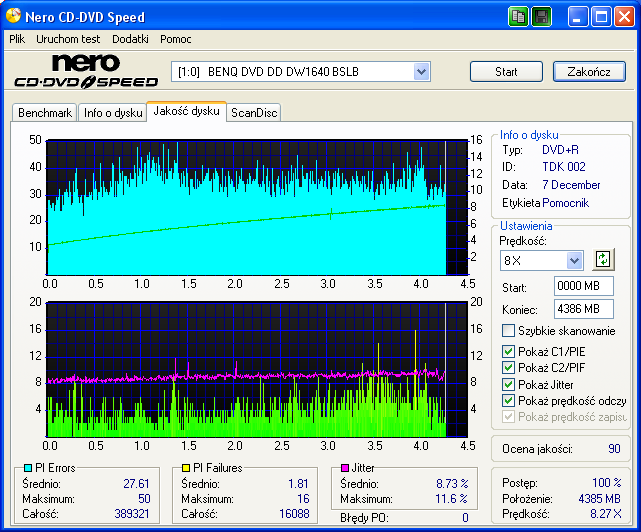This screenshot has width=641, height=532.
Task: Open the Pomoc menu
Action: (176, 39)
